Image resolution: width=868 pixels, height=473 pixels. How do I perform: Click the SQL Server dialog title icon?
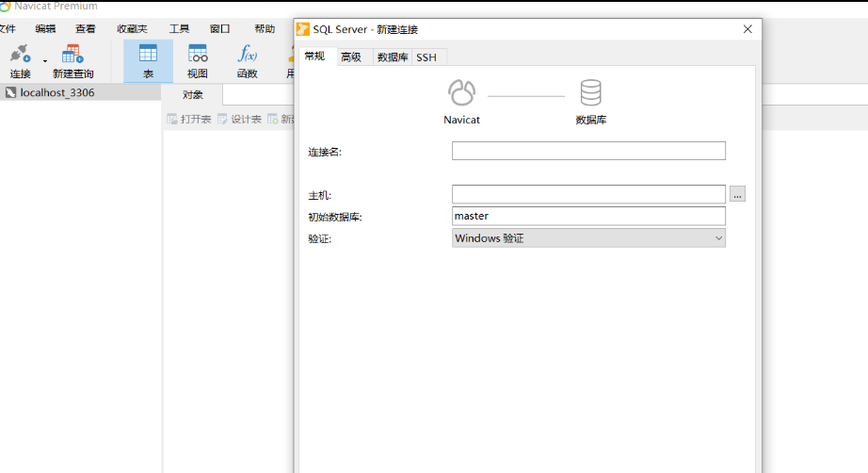click(x=303, y=29)
